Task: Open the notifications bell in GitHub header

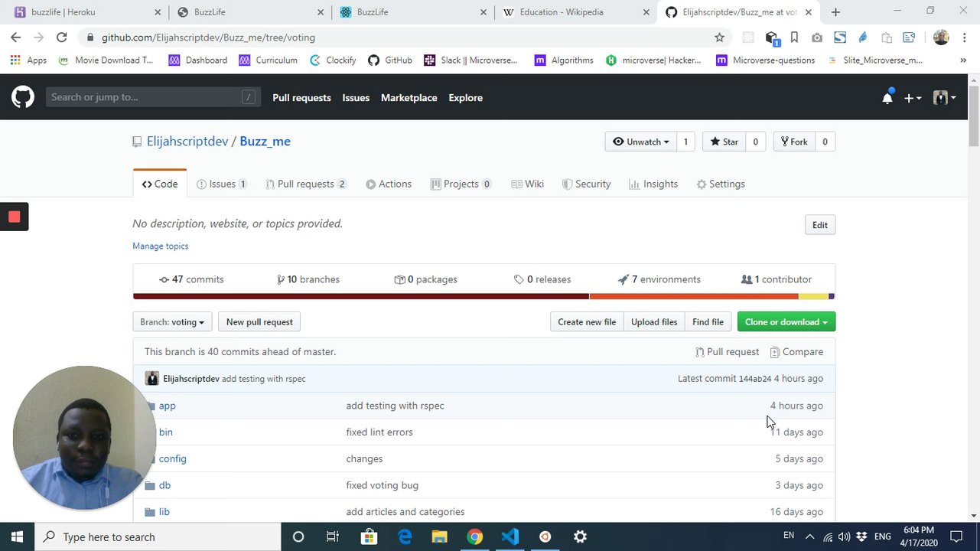Action: tap(887, 98)
